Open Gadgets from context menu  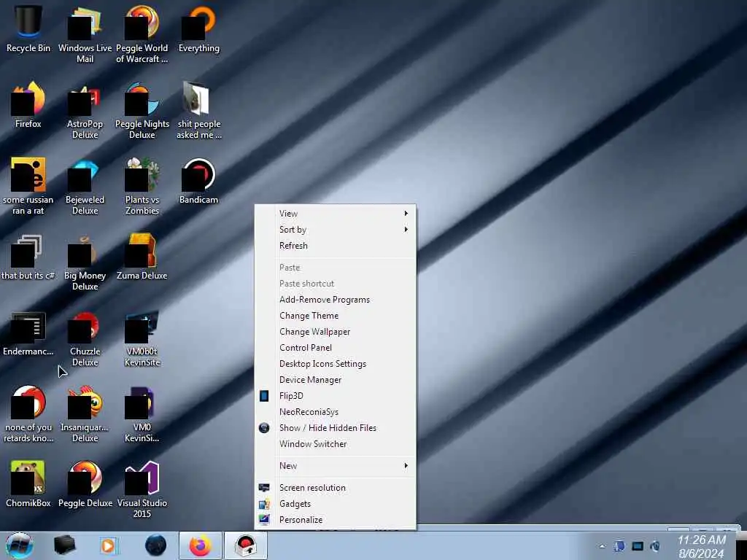click(336, 504)
